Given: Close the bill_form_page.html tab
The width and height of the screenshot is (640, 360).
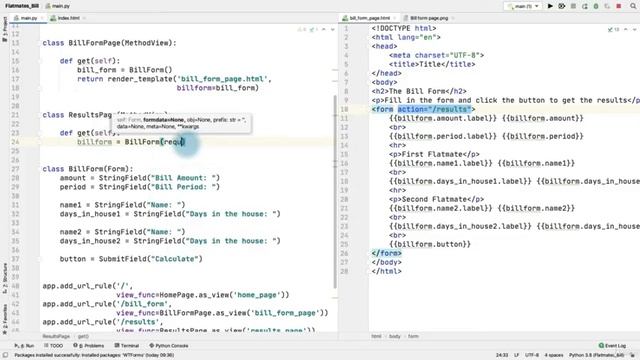Looking at the screenshot, I should pos(394,18).
